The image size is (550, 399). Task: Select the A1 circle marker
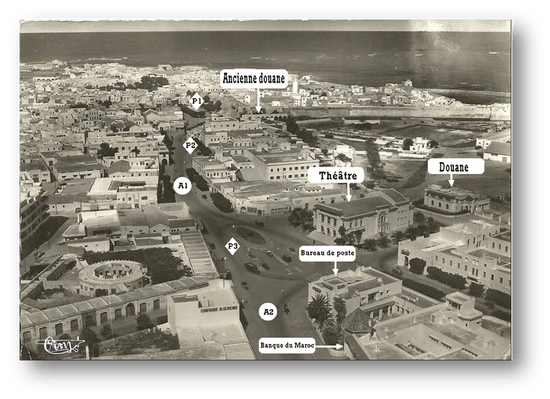(182, 186)
